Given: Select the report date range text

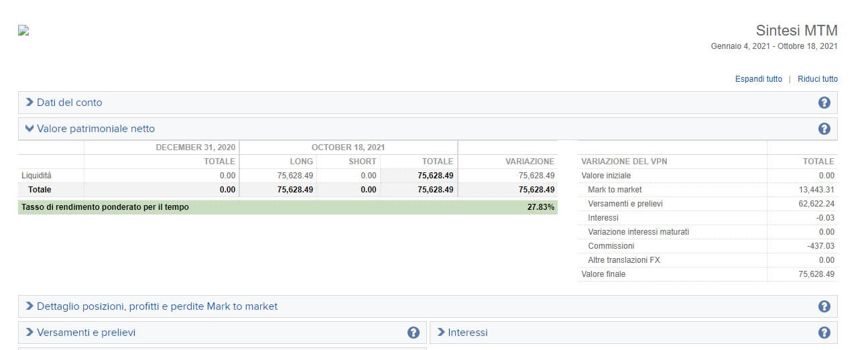Looking at the screenshot, I should [x=773, y=46].
